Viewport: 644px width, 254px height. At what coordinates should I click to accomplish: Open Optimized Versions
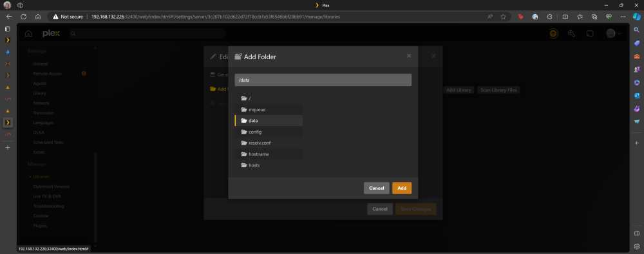[52, 186]
